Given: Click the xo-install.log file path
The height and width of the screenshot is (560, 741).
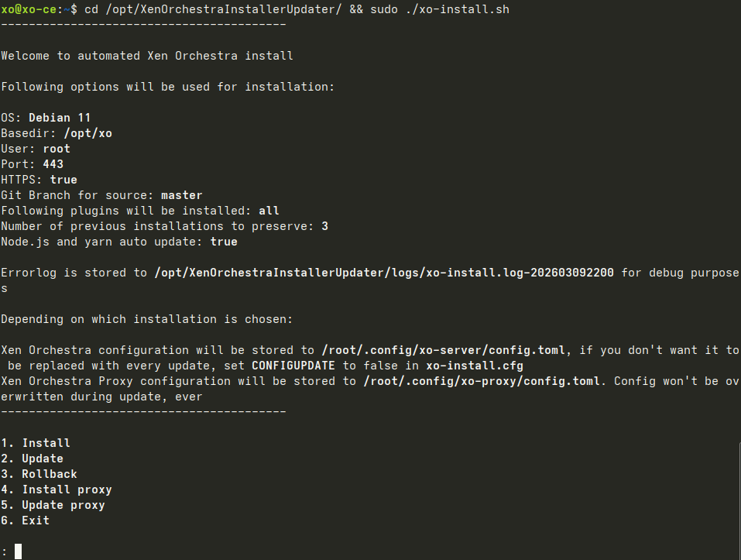Looking at the screenshot, I should coord(384,273).
